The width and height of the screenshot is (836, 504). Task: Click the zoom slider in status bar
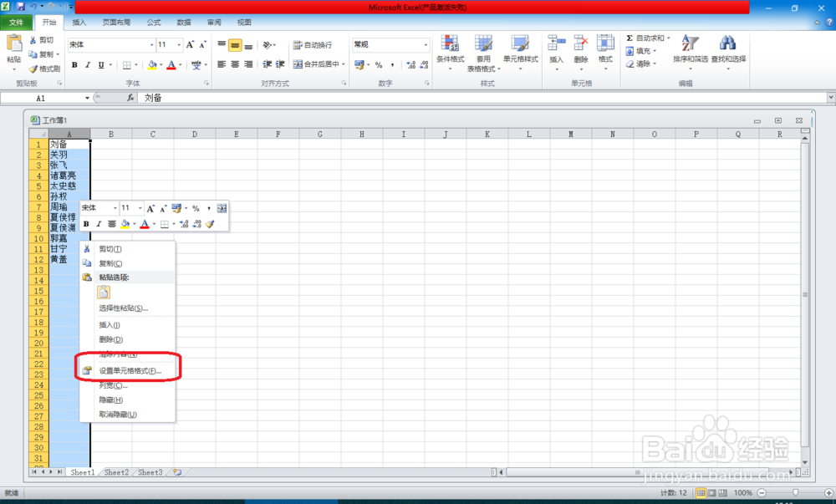(x=795, y=493)
